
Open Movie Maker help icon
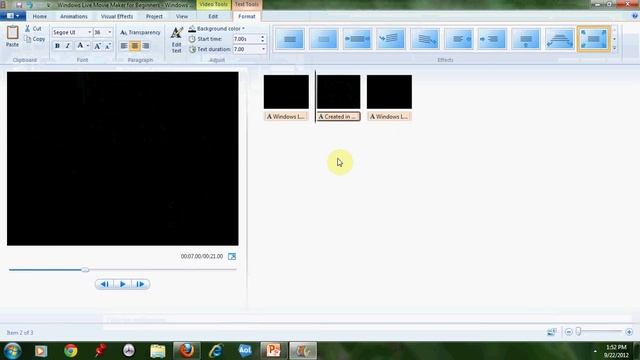pyautogui.click(x=635, y=16)
